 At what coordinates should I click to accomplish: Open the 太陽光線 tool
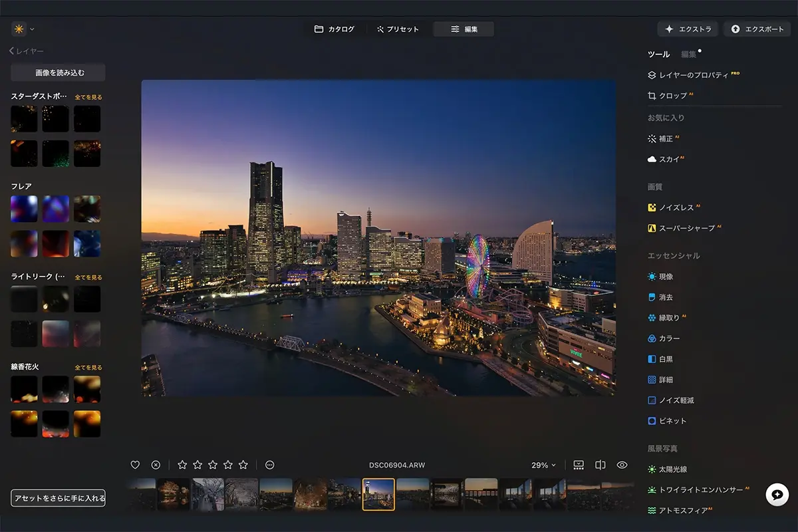(667, 469)
